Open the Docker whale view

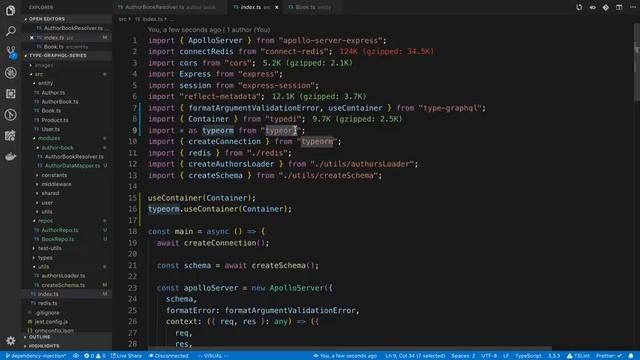(11, 156)
